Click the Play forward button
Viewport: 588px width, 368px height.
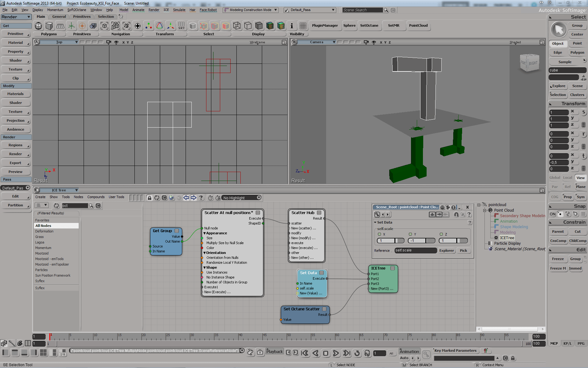[336, 353]
